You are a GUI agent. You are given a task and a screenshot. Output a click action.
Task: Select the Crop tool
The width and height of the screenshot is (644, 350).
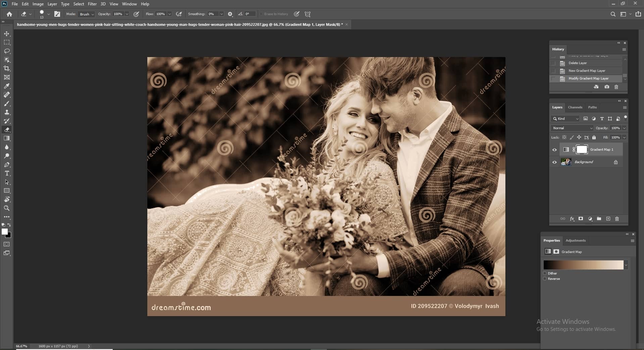(7, 68)
